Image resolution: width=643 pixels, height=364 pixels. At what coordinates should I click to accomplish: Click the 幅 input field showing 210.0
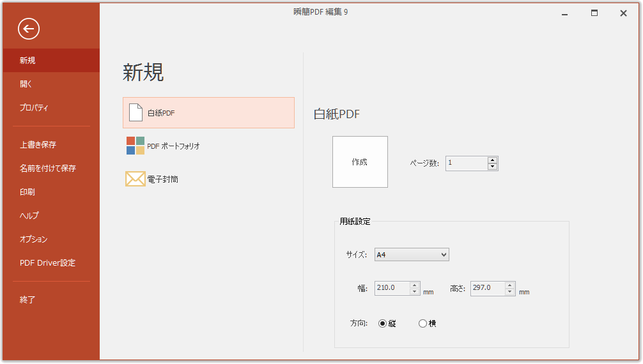[x=392, y=288]
